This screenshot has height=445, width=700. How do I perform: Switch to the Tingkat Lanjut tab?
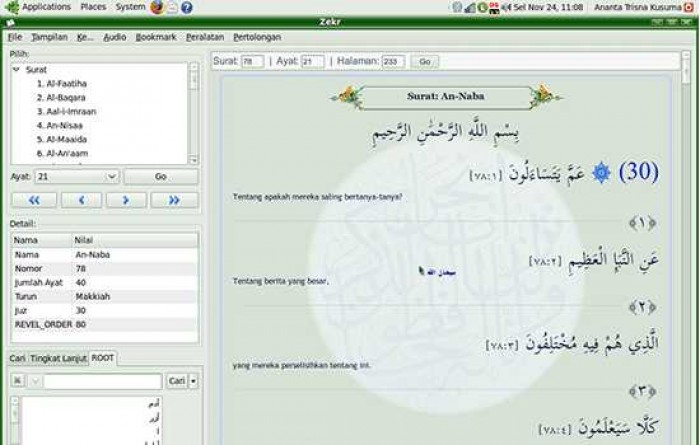(58, 358)
